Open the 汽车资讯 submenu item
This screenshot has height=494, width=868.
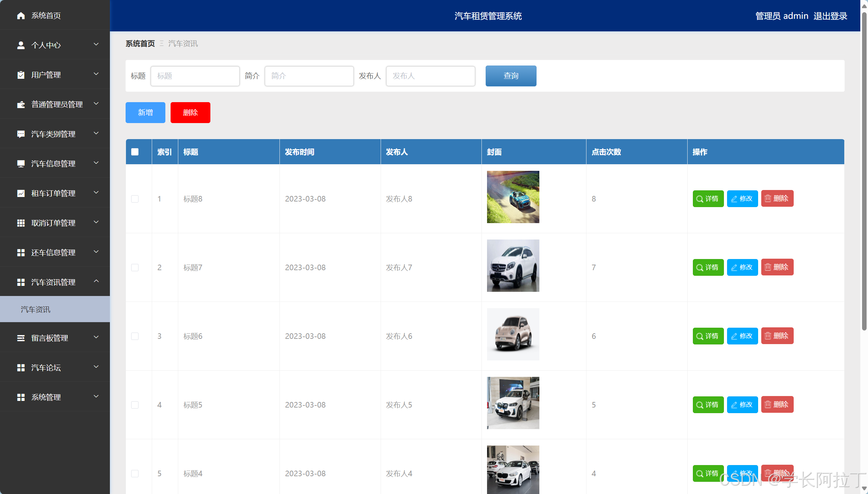pos(36,310)
